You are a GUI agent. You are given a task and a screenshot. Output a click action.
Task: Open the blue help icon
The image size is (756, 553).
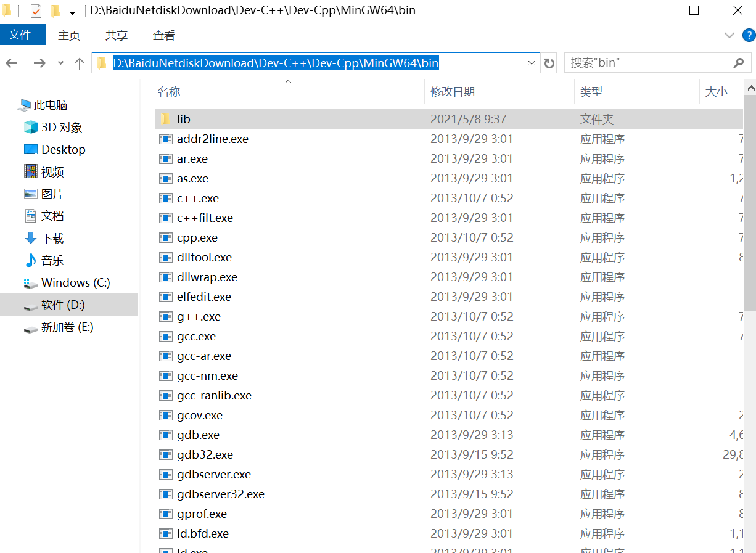click(x=749, y=35)
